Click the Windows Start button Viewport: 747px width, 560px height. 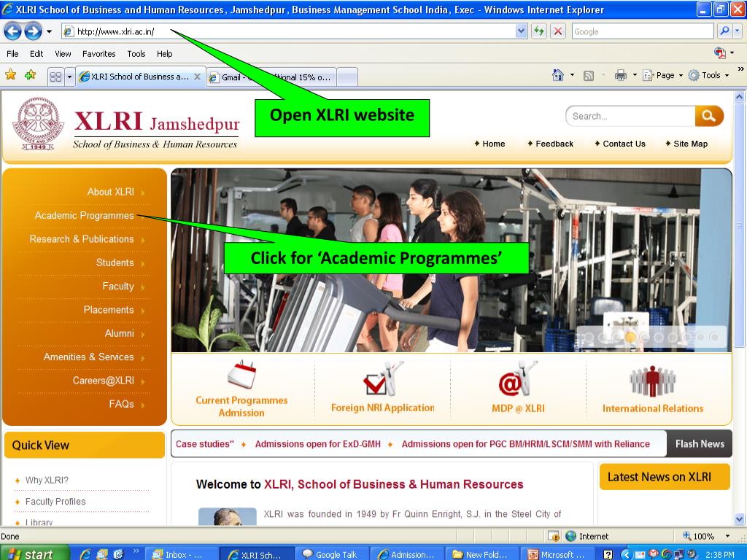click(34, 554)
